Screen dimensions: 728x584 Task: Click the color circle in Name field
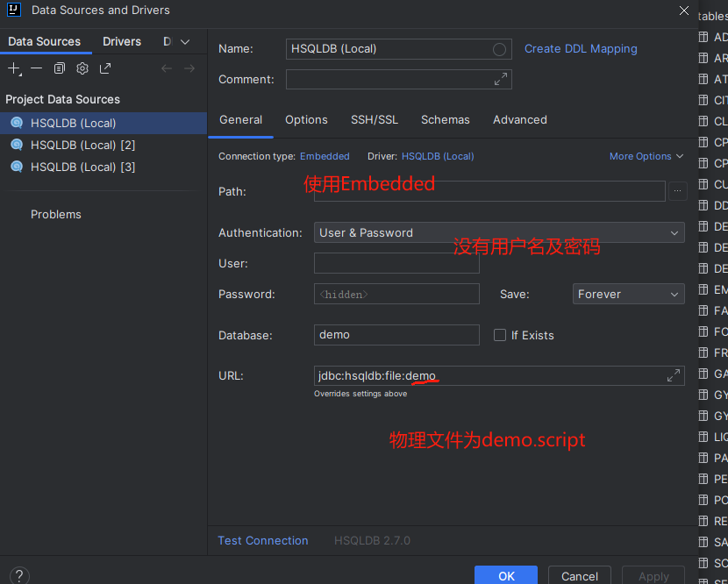(x=499, y=49)
